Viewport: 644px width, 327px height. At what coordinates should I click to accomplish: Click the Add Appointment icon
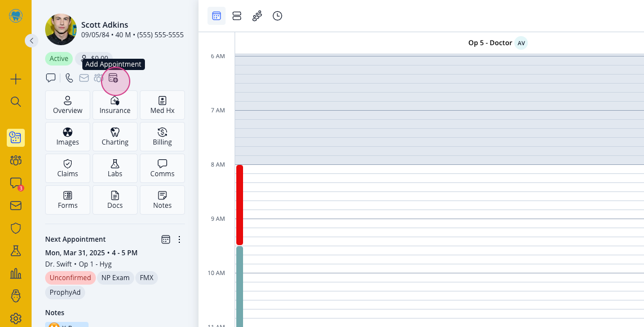[x=113, y=78]
